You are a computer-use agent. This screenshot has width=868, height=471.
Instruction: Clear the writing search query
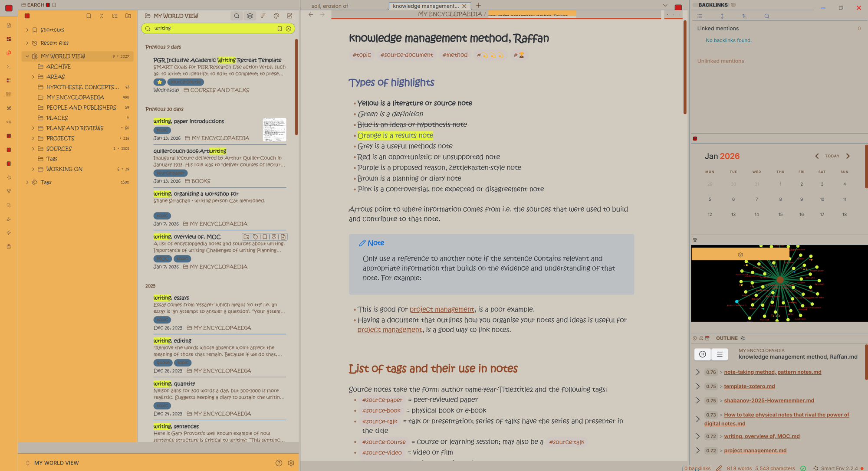coord(289,29)
